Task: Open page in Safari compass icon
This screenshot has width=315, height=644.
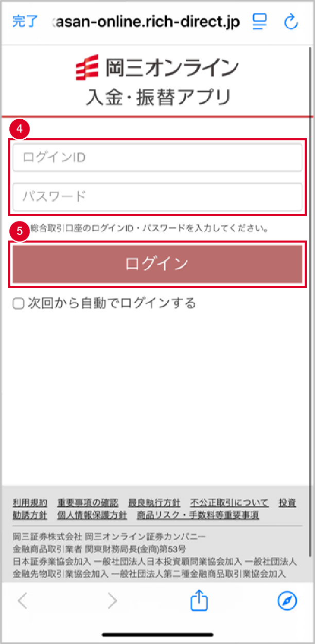Action: pos(287,600)
